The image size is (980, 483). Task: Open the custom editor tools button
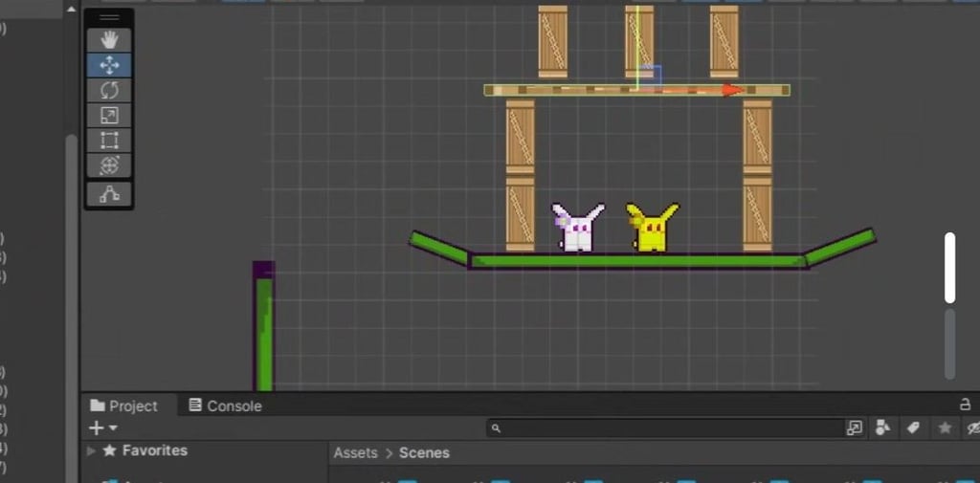coord(109,194)
